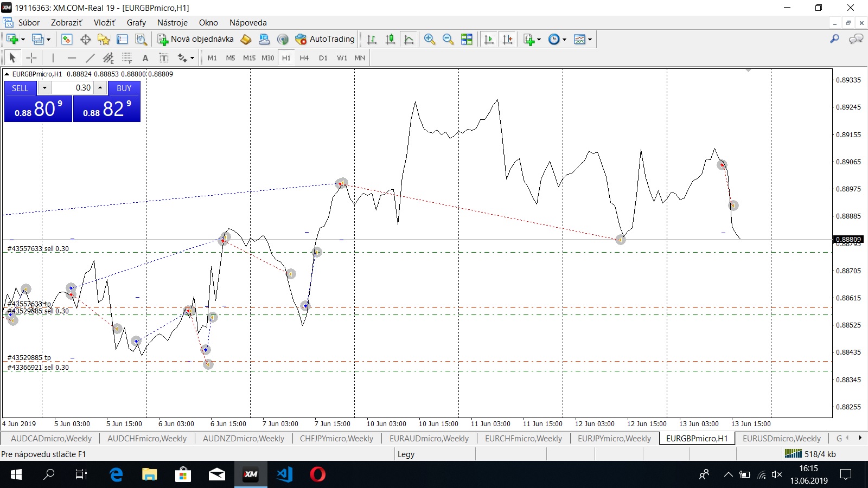868x488 pixels.
Task: Open the Strategy Tester magnifier icon
Action: tap(141, 39)
